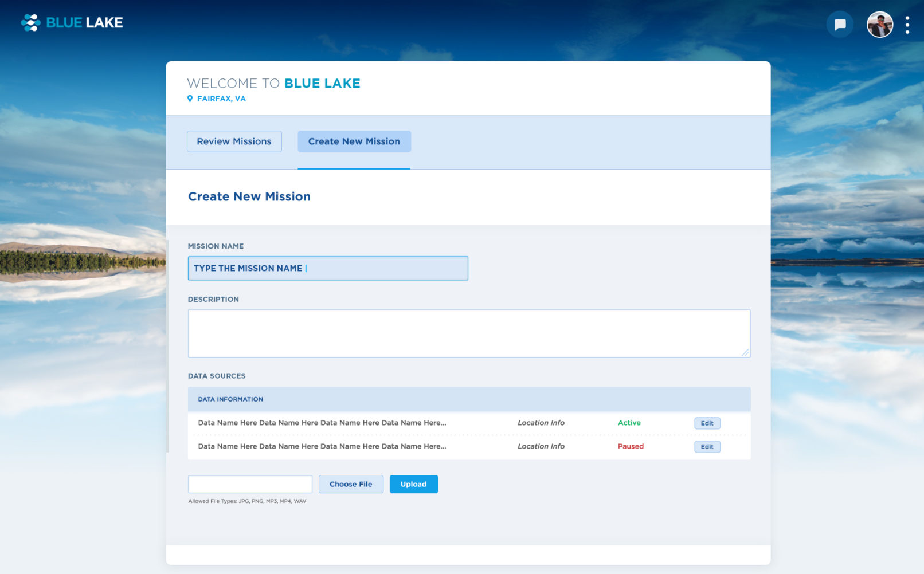This screenshot has width=924, height=574.
Task: Click the file path input box
Action: tap(250, 484)
